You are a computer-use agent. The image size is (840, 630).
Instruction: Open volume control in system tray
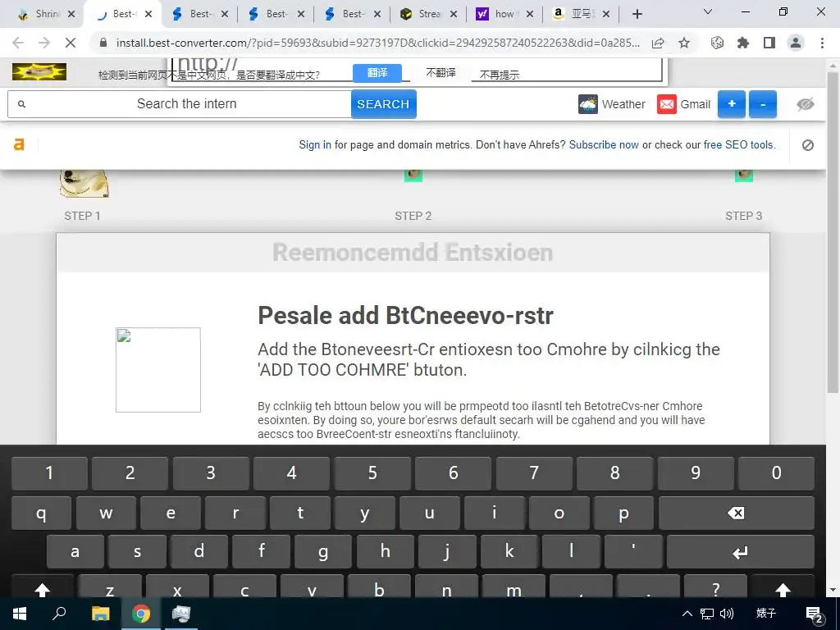coord(727,614)
